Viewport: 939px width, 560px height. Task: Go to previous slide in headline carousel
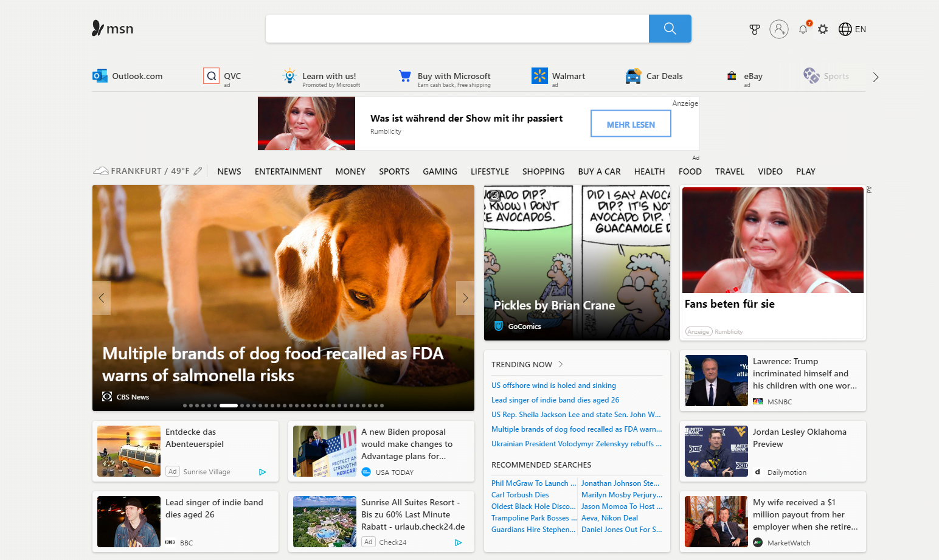coord(102,298)
